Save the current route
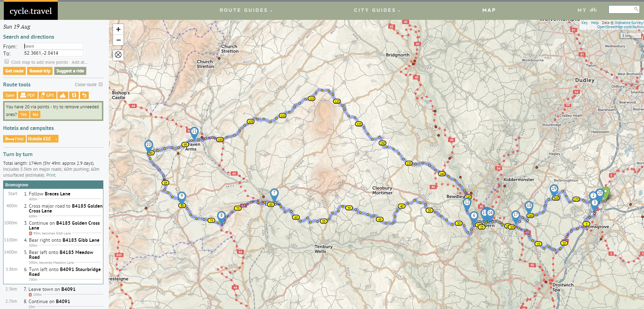This screenshot has height=309, width=644. tap(10, 95)
